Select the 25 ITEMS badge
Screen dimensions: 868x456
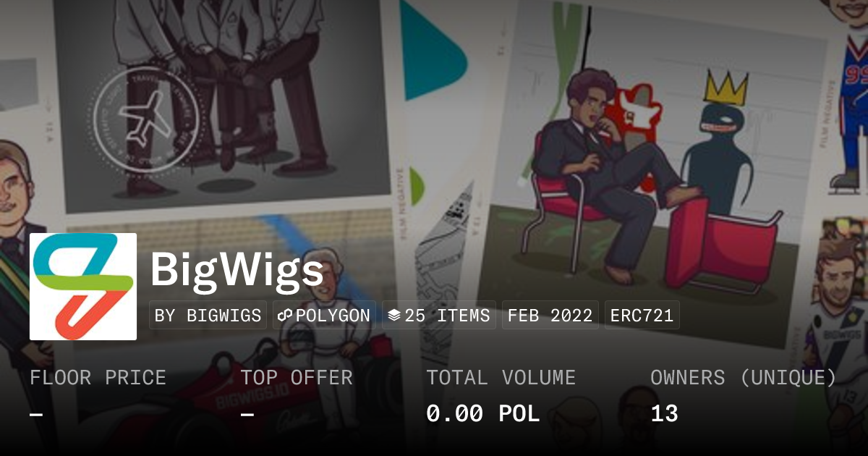pyautogui.click(x=439, y=316)
